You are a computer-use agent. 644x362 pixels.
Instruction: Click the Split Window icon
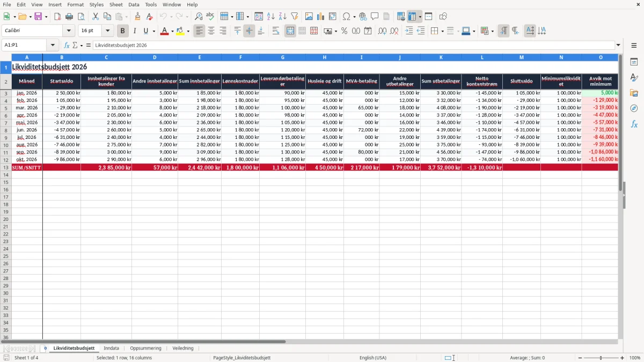tap(428, 17)
